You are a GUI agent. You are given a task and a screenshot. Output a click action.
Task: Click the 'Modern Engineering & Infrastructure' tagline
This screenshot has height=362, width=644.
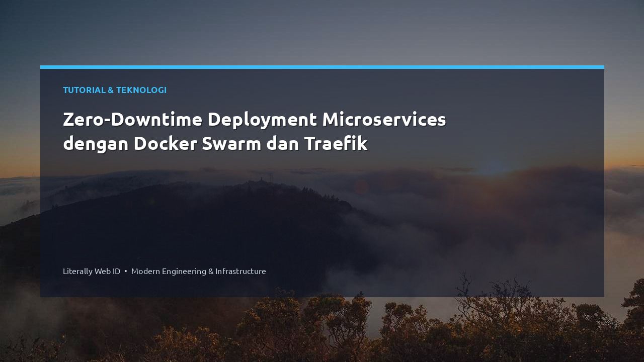[x=199, y=271]
